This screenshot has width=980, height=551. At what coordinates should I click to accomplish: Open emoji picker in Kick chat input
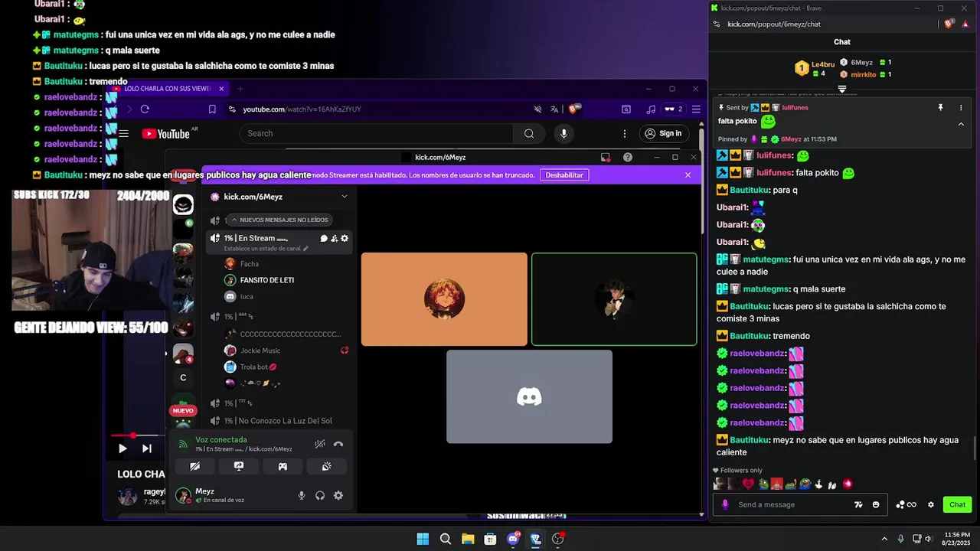pos(876,504)
